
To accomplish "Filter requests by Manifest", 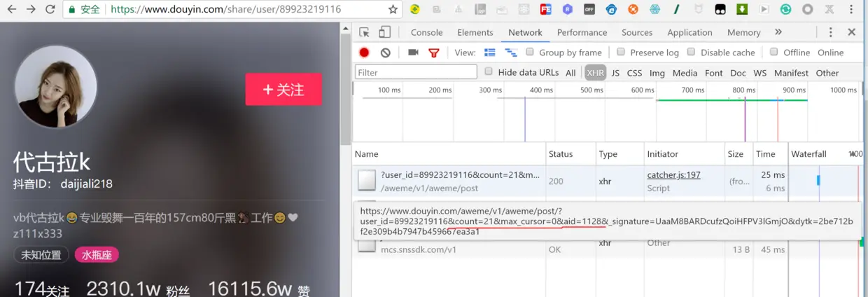I will pyautogui.click(x=791, y=73).
